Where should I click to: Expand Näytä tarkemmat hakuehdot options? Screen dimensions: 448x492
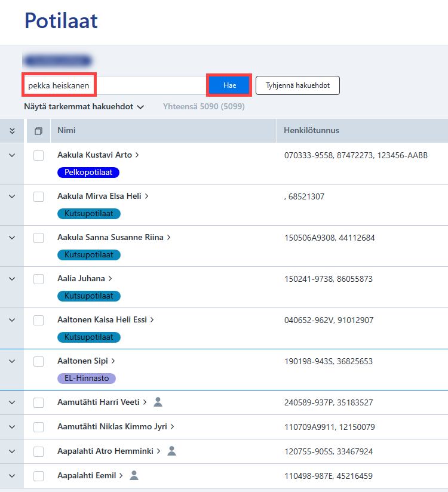(84, 107)
